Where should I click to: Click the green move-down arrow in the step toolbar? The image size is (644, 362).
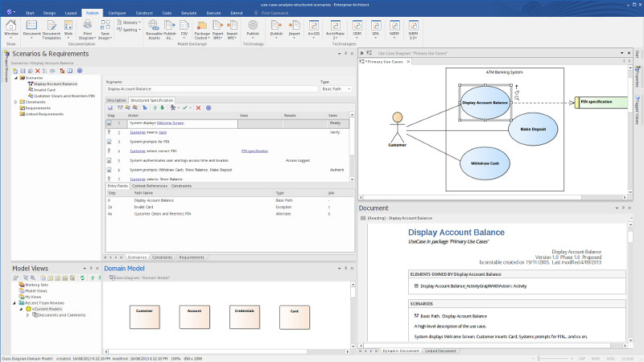pyautogui.click(x=163, y=108)
